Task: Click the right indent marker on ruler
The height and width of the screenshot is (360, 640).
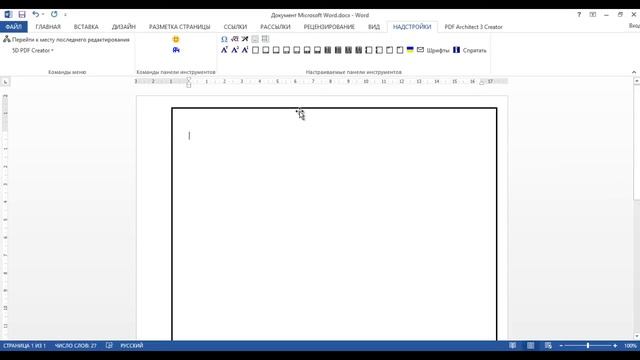Action: click(482, 83)
